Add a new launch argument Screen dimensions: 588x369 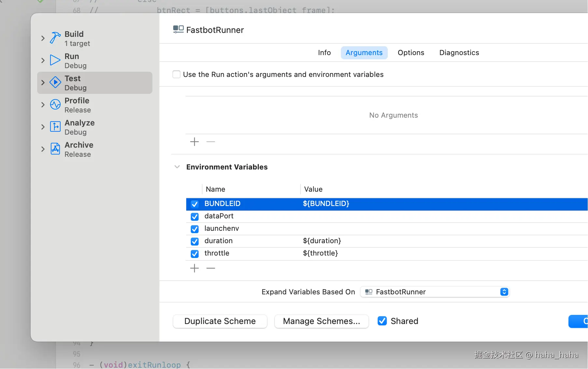194,142
